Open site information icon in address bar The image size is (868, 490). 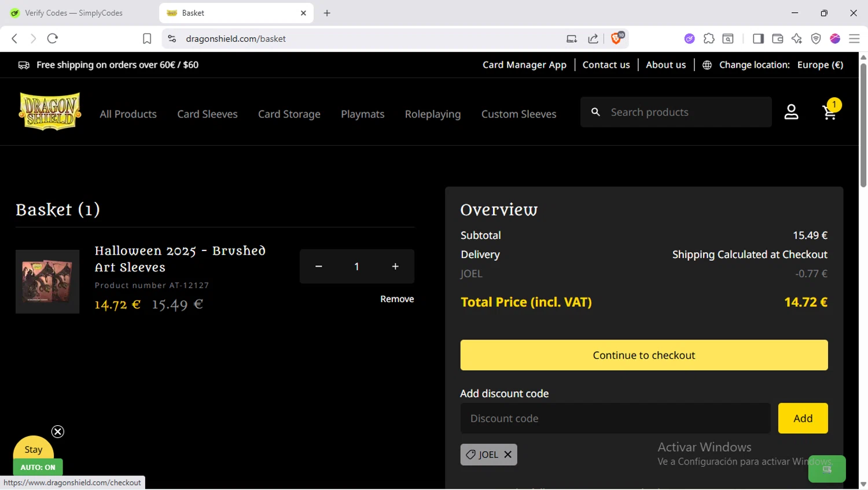click(172, 39)
